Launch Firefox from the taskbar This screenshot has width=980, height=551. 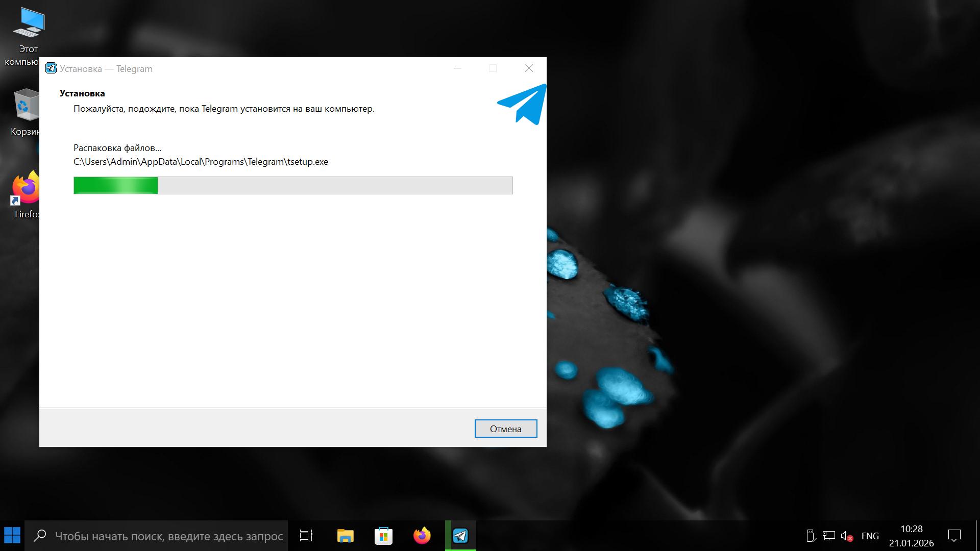(422, 536)
